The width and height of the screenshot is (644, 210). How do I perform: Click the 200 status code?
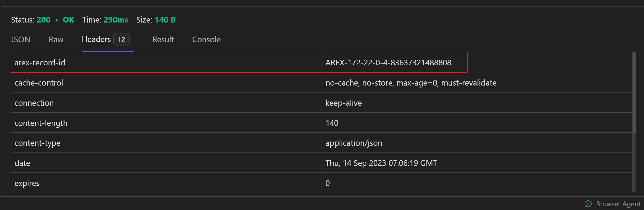coord(44,20)
